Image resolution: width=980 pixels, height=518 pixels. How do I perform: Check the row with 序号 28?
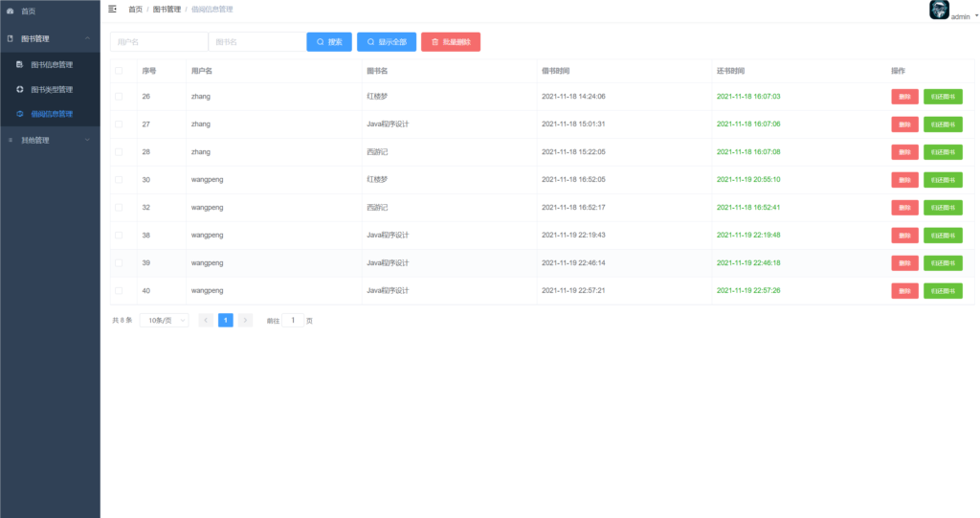(119, 152)
